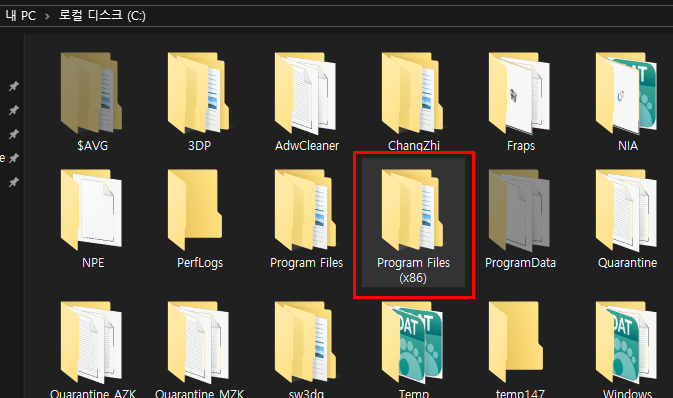Click the "Fraps" folder name label
The width and height of the screenshot is (673, 398).
tap(521, 146)
